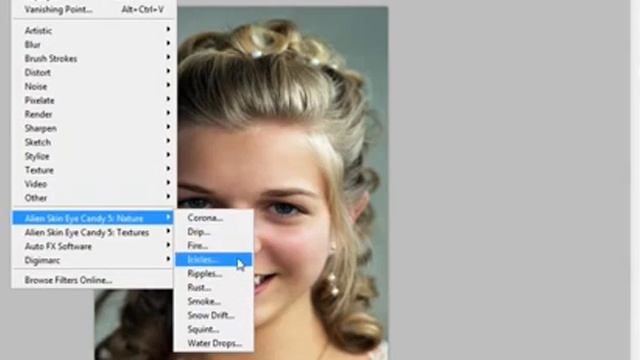Apply the Rust filter
This screenshot has width=640, height=360.
(213, 287)
